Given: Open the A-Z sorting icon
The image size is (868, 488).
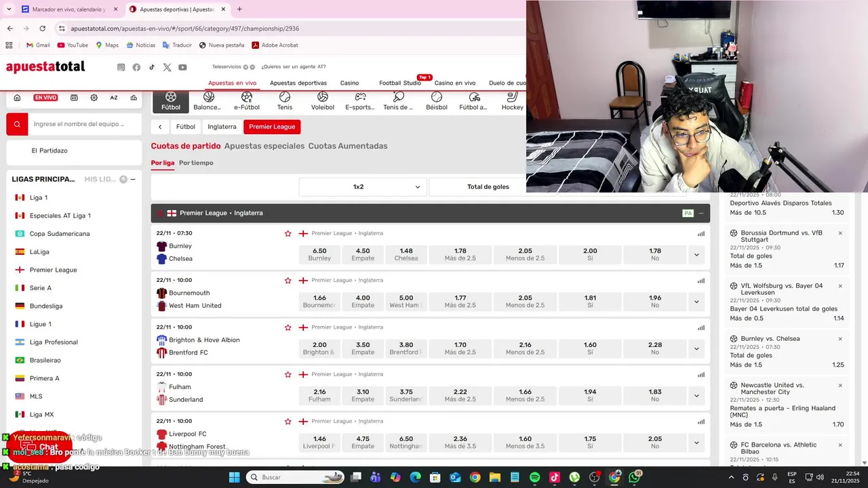Looking at the screenshot, I should click(x=114, y=98).
